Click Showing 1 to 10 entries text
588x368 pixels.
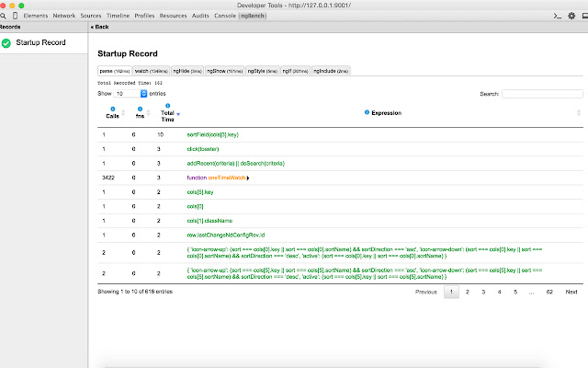(x=135, y=292)
